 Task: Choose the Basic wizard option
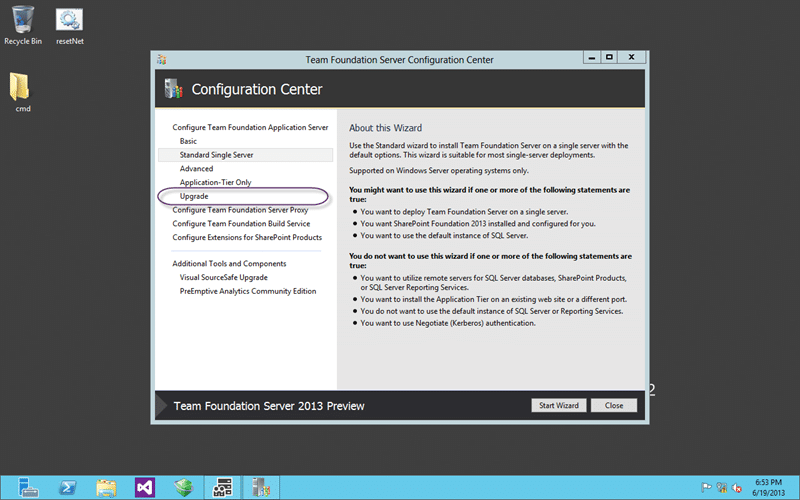tap(188, 141)
